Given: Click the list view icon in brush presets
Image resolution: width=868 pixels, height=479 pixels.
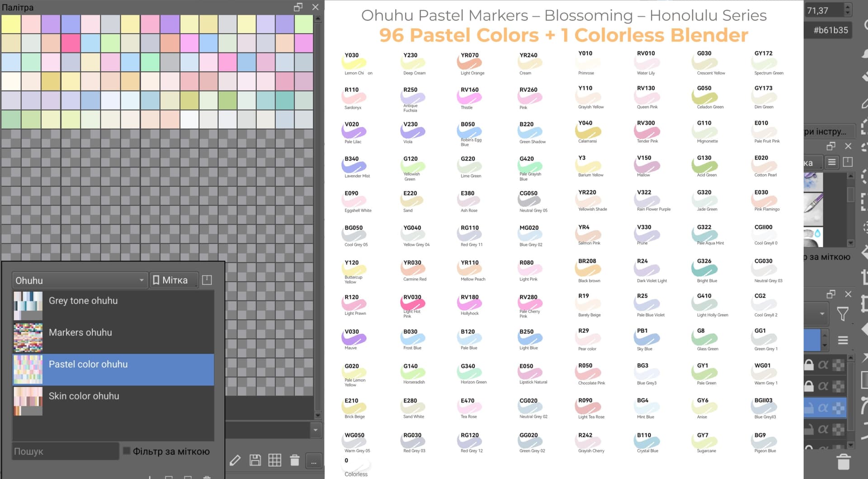Looking at the screenshot, I should tap(832, 162).
